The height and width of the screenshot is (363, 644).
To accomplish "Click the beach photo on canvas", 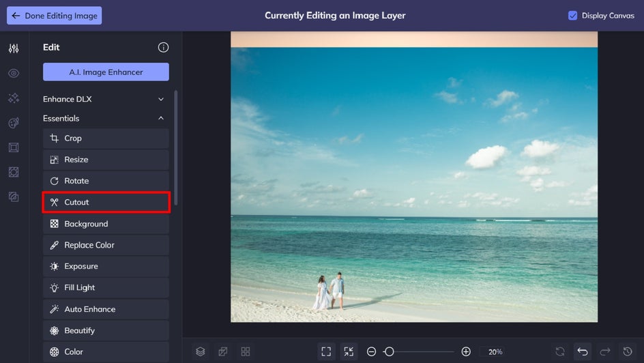I will coord(414,185).
